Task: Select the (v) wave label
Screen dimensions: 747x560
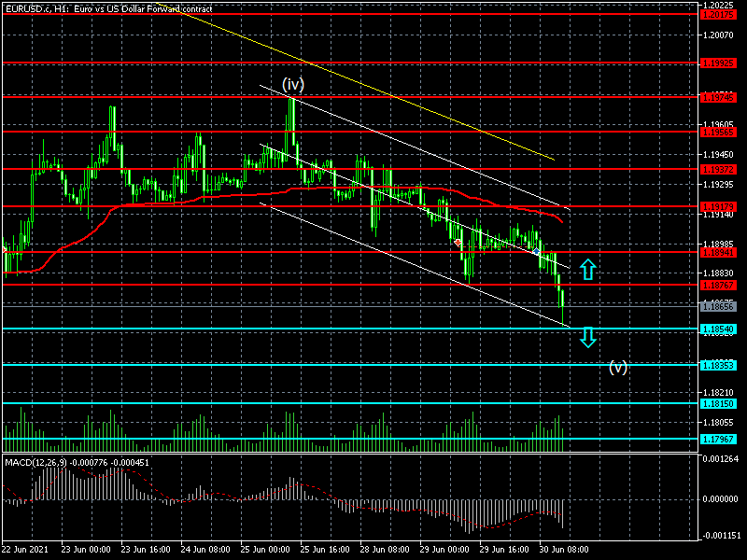Action: [617, 368]
